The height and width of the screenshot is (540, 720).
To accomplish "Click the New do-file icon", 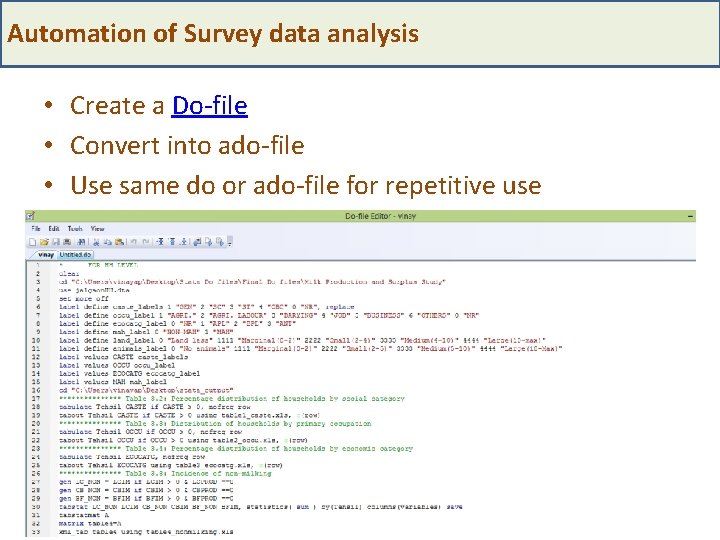I will tap(32, 242).
